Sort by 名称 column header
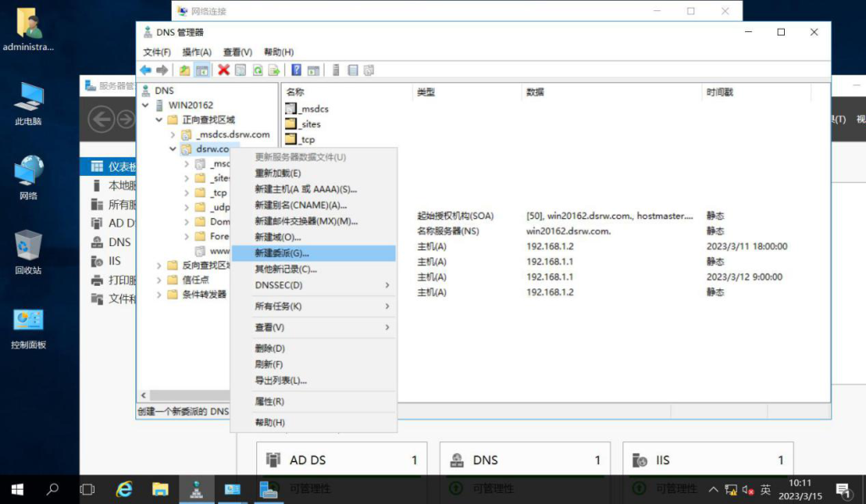 347,92
